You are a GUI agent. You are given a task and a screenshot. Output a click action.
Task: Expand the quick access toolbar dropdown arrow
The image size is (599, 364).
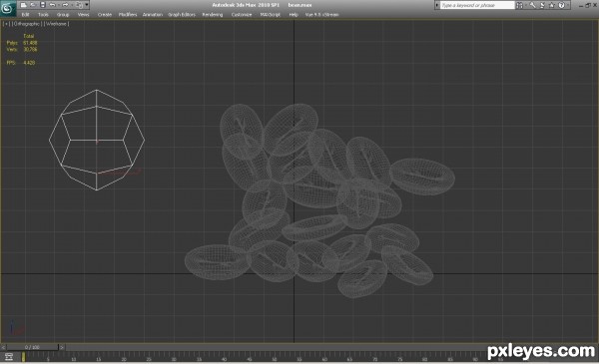(x=87, y=5)
